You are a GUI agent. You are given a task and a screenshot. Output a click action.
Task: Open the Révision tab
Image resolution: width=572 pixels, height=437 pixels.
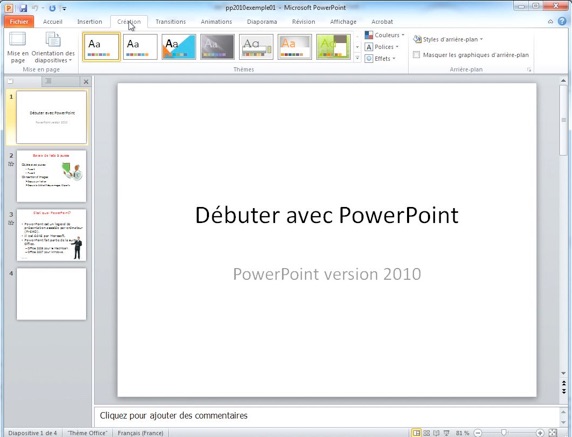(x=304, y=22)
